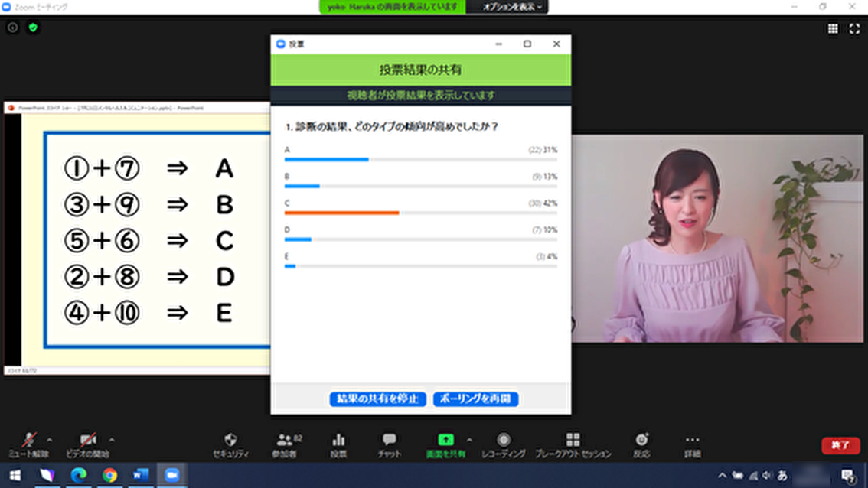The width and height of the screenshot is (868, 488).
Task: Start recording with the Recording icon
Action: (504, 441)
